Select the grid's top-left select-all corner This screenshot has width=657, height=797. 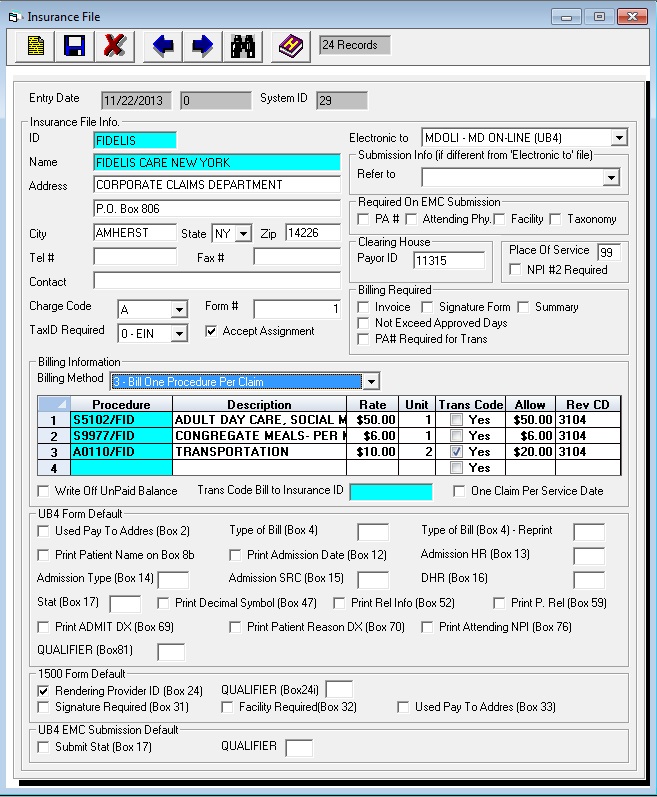click(x=54, y=405)
